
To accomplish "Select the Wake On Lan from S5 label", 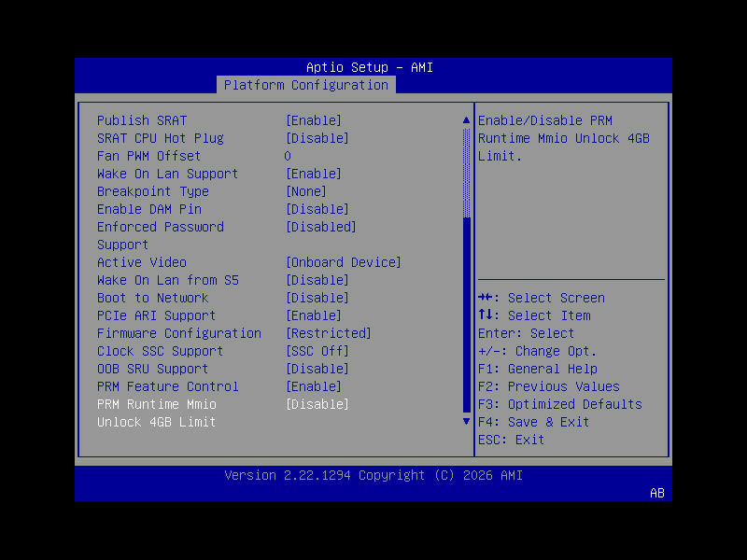I will pyautogui.click(x=168, y=280).
